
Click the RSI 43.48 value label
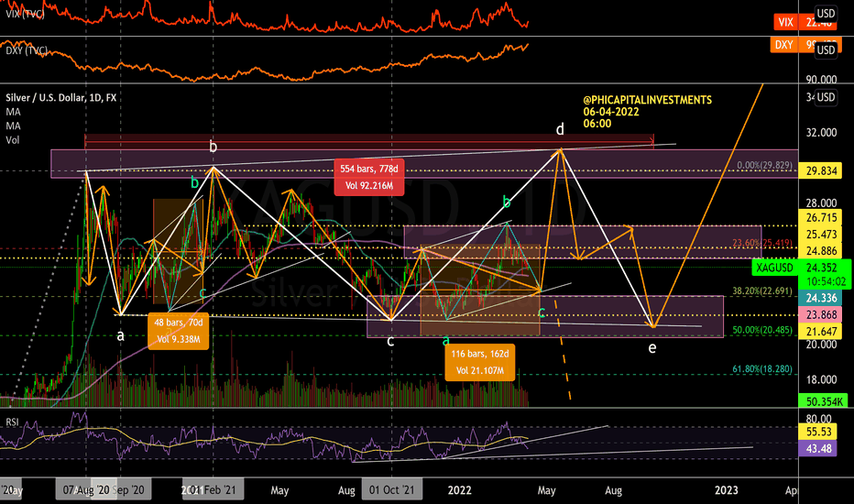(x=817, y=448)
